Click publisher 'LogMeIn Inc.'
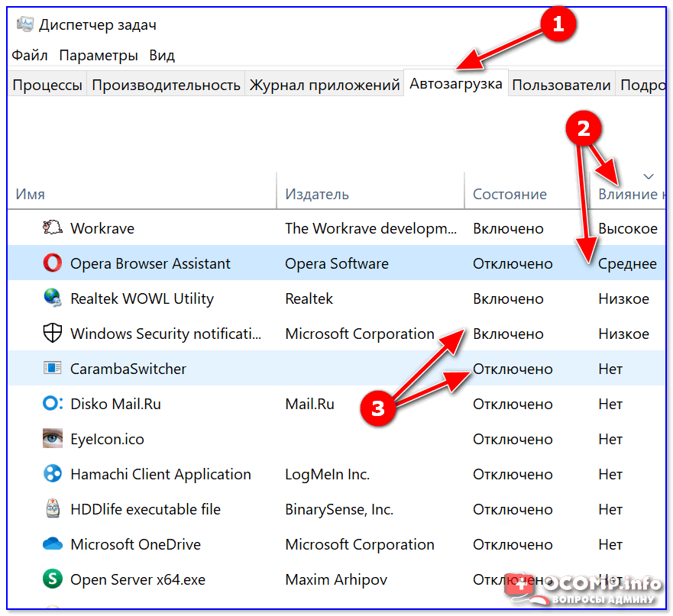 pos(328,475)
